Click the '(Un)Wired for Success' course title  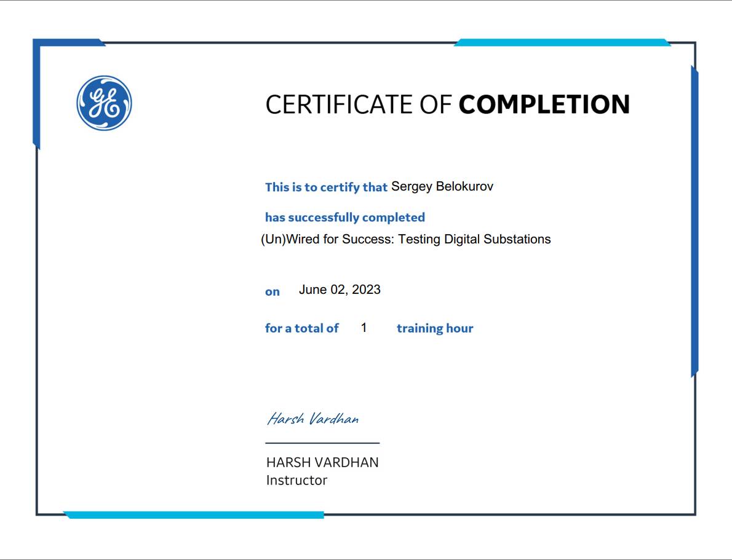(x=406, y=239)
